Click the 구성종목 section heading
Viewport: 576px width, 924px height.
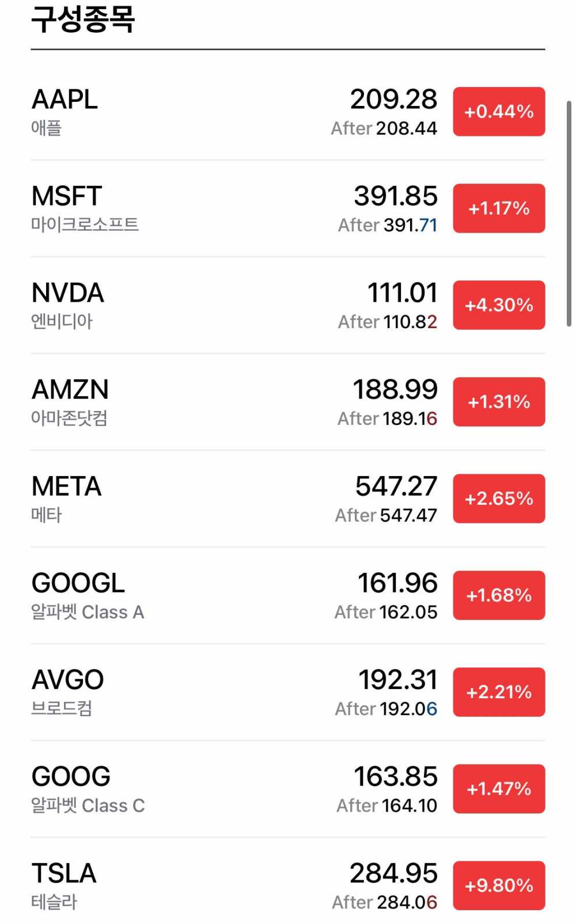coord(83,20)
